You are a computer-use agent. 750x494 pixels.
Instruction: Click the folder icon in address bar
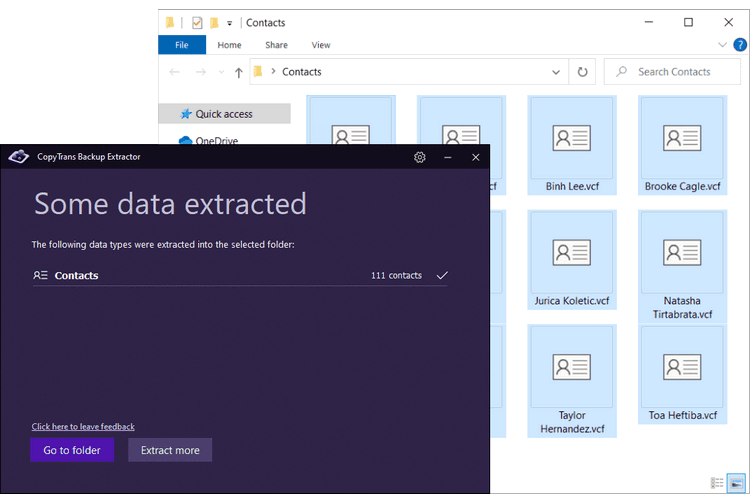[x=258, y=72]
